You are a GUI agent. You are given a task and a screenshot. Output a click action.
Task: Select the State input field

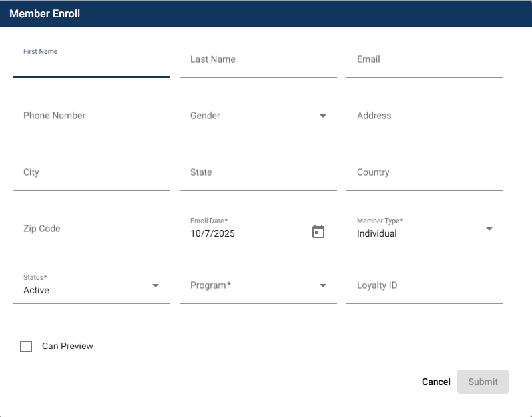(258, 173)
